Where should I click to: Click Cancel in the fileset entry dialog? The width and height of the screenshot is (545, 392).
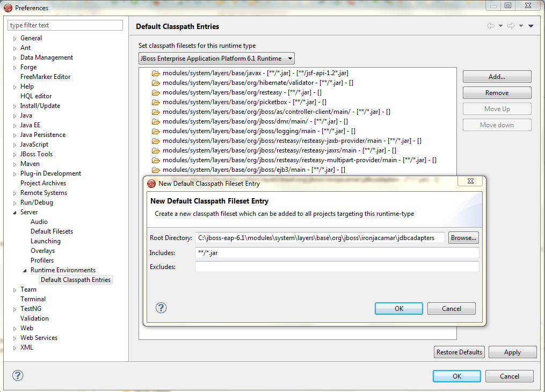click(451, 309)
